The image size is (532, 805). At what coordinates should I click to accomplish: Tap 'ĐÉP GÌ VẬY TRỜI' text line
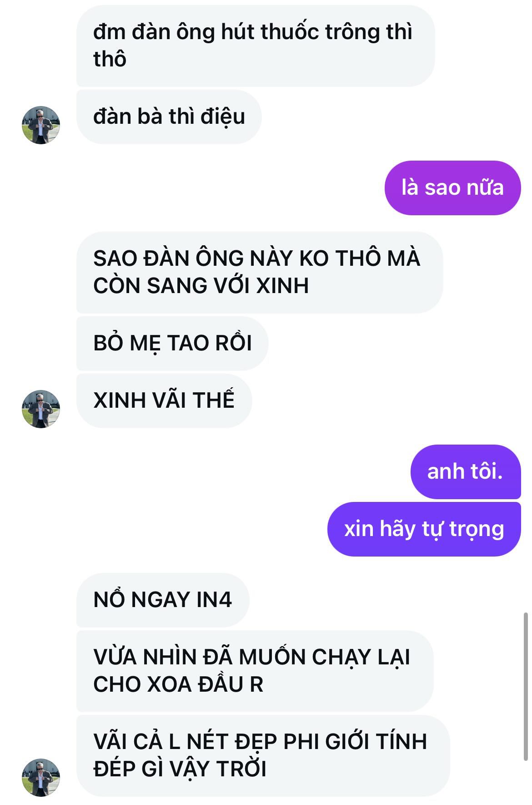pos(180,769)
